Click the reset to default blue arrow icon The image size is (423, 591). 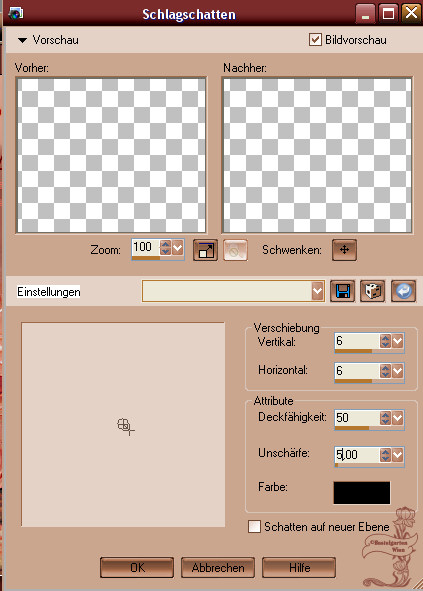click(403, 291)
